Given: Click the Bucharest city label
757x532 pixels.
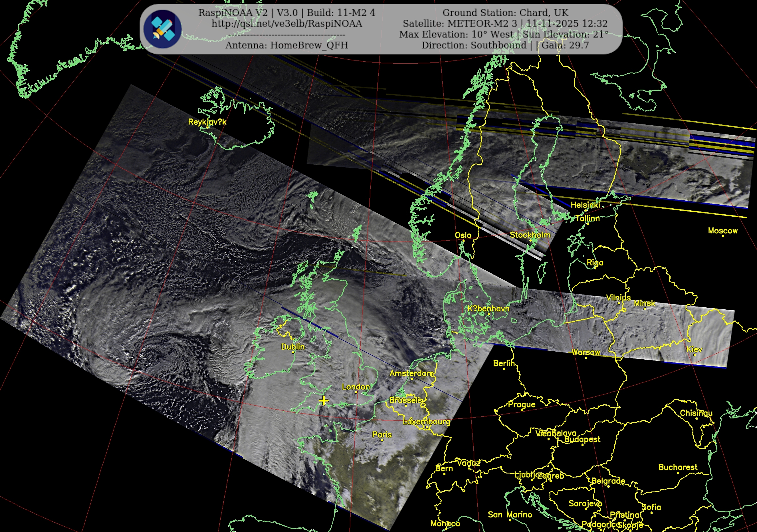Looking at the screenshot, I should pyautogui.click(x=678, y=467).
